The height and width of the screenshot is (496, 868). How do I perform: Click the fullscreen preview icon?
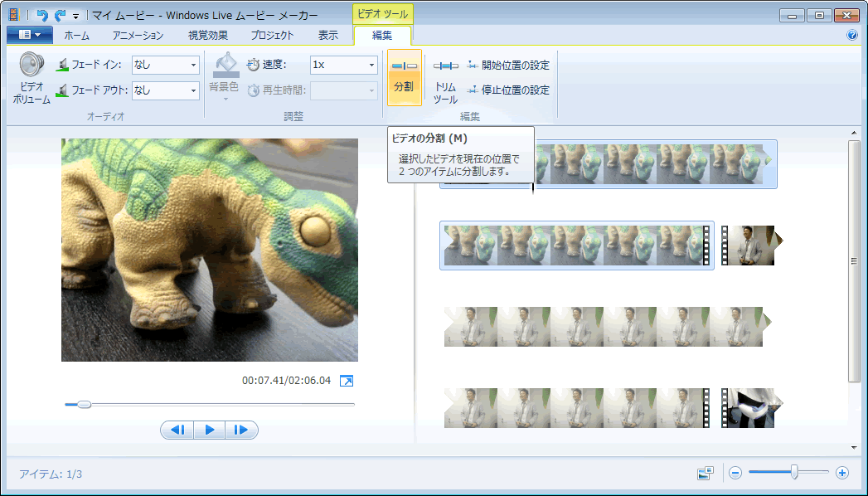(x=347, y=381)
